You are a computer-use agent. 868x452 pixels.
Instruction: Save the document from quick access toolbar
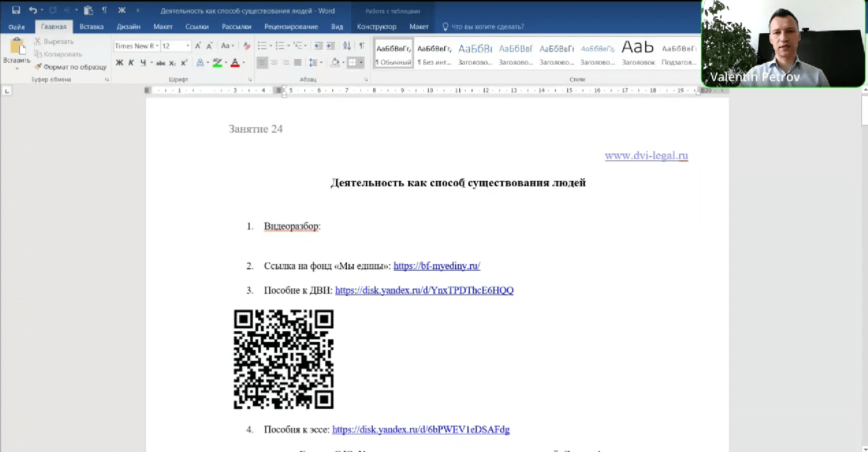coord(16,10)
